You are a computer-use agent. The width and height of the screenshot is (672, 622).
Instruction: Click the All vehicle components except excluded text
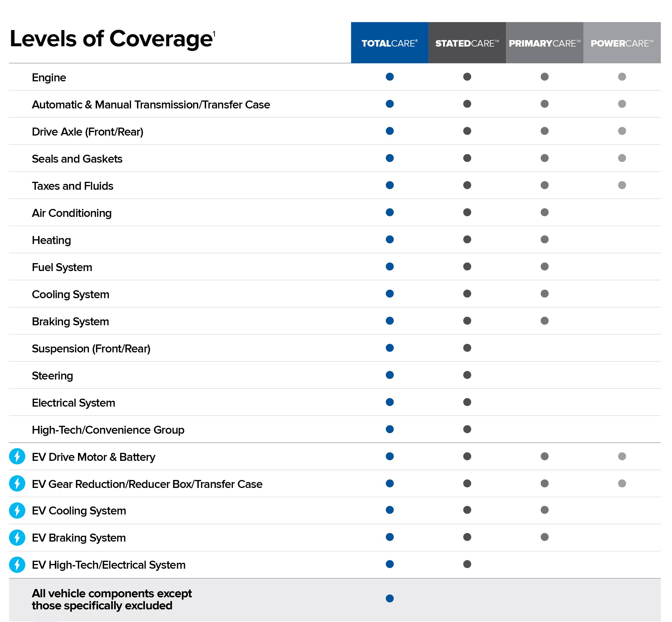[112, 599]
